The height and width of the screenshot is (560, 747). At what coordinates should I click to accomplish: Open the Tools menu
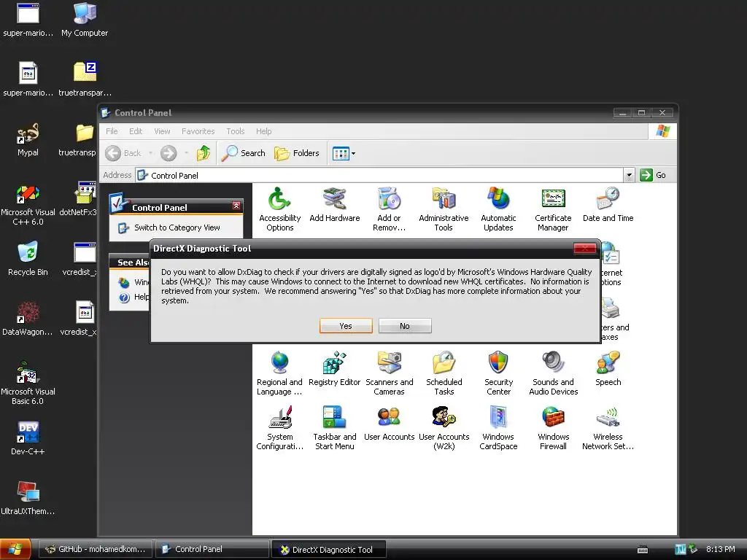236,131
